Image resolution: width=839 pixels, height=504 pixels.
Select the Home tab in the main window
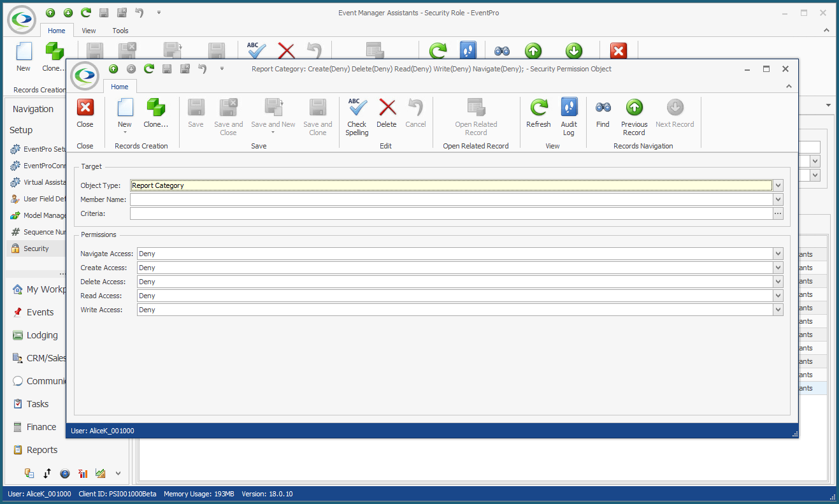[x=57, y=31]
